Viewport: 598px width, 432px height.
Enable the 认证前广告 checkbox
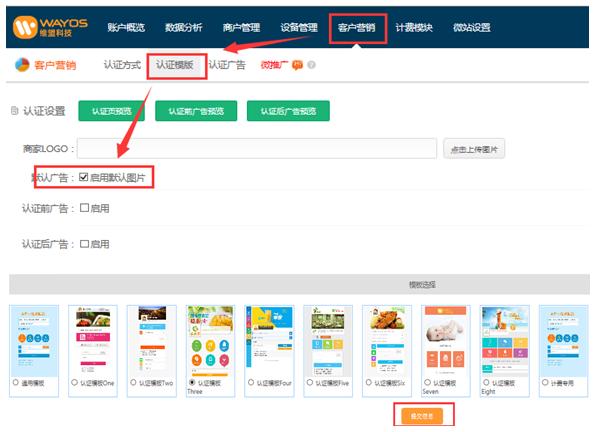[84, 208]
